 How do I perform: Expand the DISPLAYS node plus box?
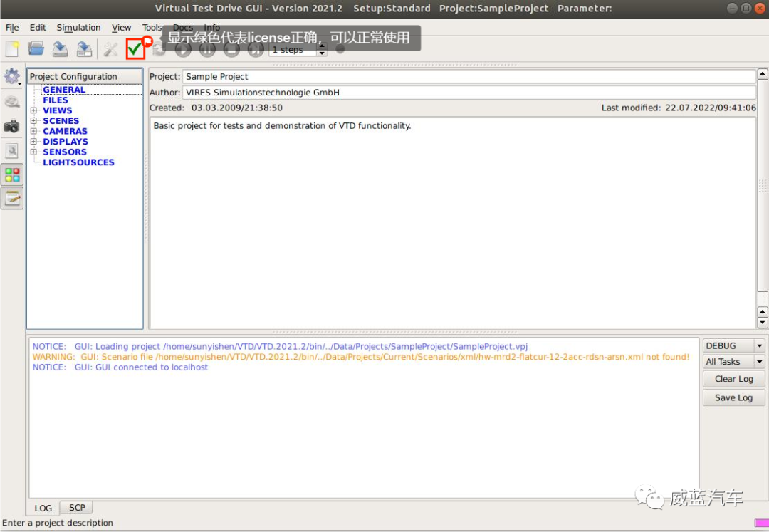33,141
